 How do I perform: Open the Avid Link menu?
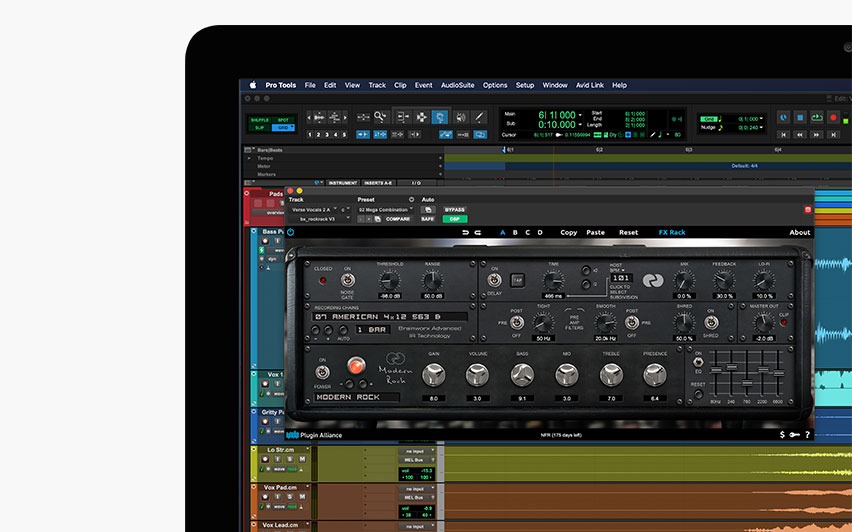tap(590, 85)
